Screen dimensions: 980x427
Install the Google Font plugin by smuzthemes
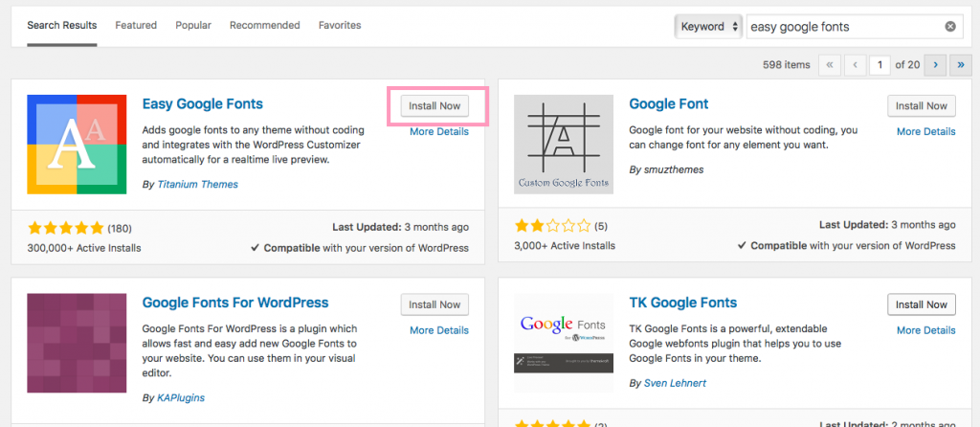pyautogui.click(x=922, y=105)
